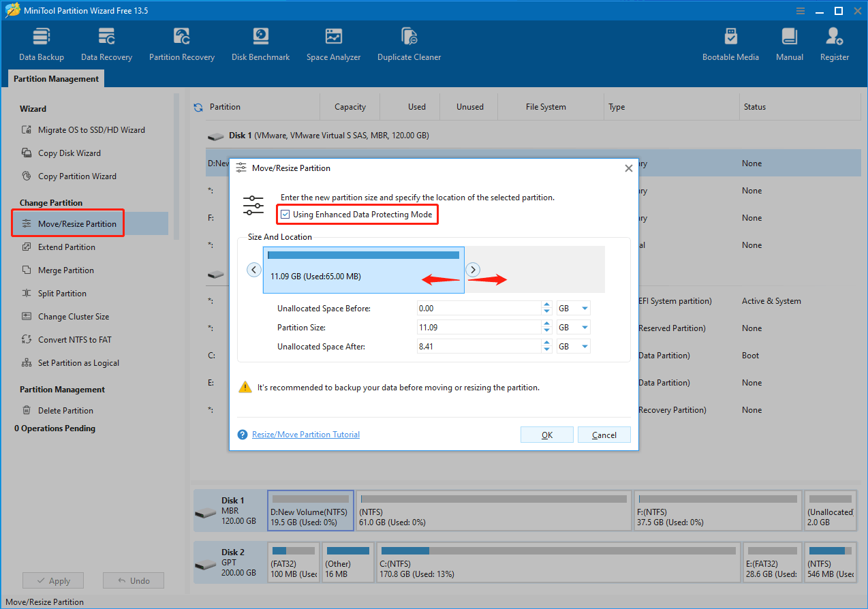Viewport: 868px width, 609px height.
Task: Click the Register icon
Action: coord(834,42)
